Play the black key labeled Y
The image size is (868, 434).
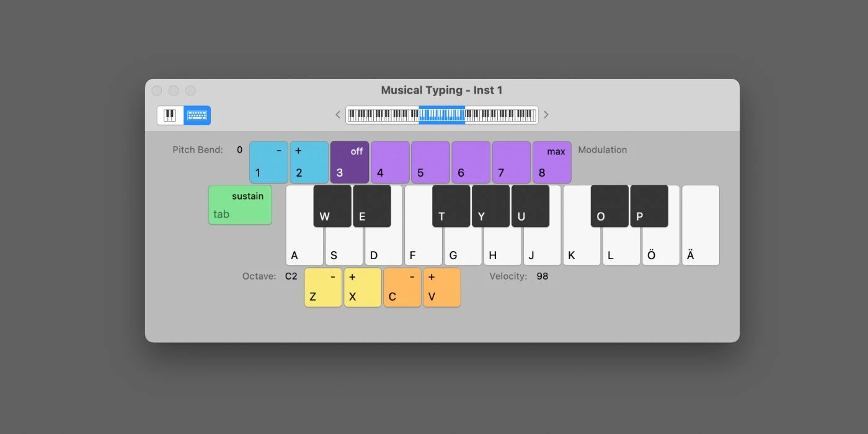(491, 206)
